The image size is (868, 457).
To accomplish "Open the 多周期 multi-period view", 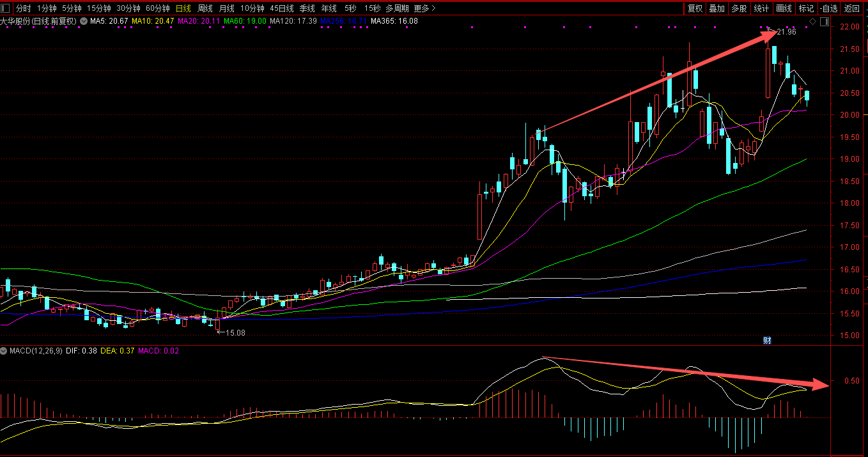I will point(397,8).
